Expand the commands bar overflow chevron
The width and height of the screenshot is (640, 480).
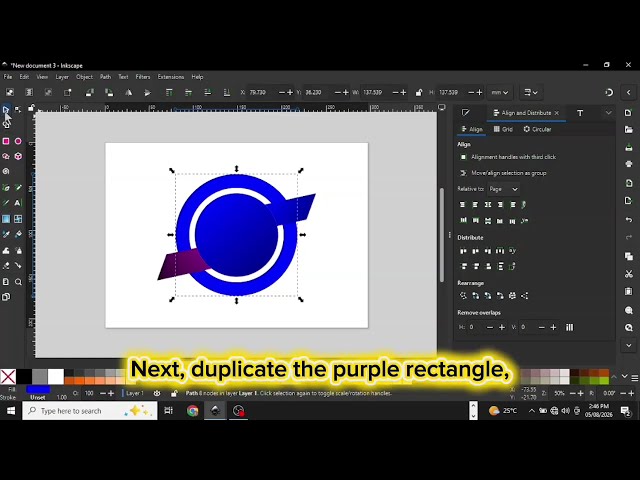coord(629,345)
